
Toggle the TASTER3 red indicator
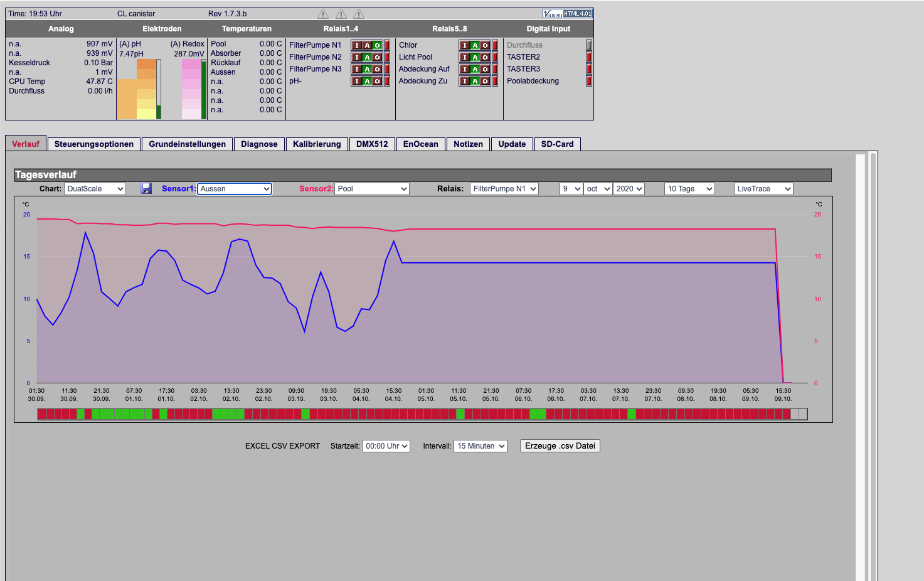click(x=589, y=69)
